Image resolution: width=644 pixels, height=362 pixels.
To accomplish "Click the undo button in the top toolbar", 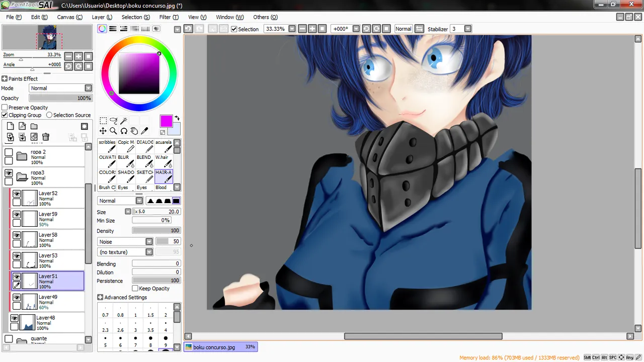I will (188, 29).
